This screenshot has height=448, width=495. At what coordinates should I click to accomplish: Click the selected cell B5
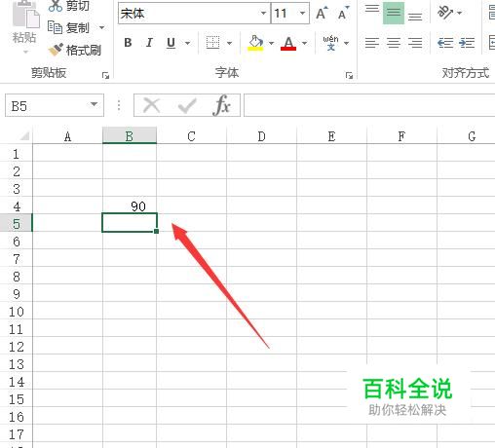[130, 223]
